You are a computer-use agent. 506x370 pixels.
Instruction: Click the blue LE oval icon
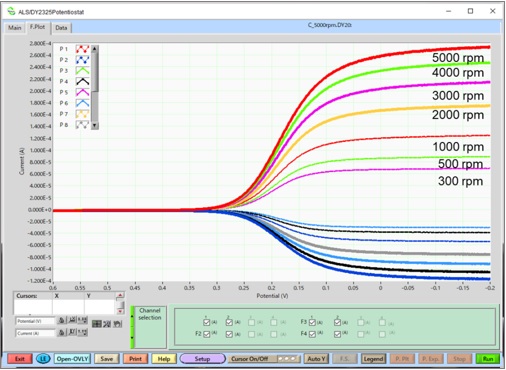point(43,359)
